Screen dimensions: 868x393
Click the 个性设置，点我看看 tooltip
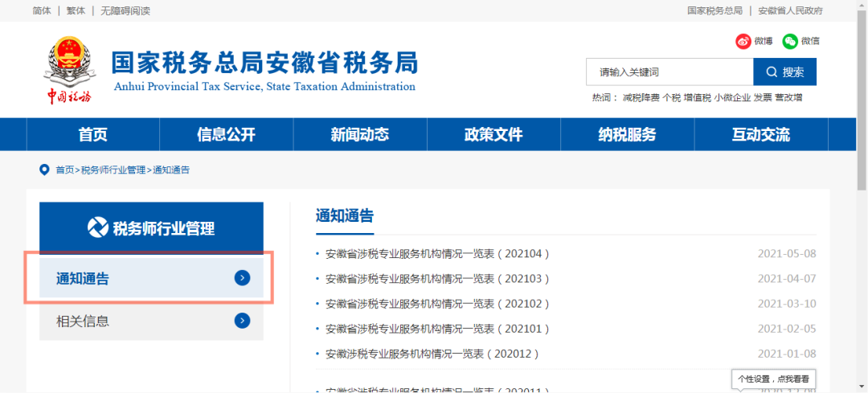(x=773, y=379)
